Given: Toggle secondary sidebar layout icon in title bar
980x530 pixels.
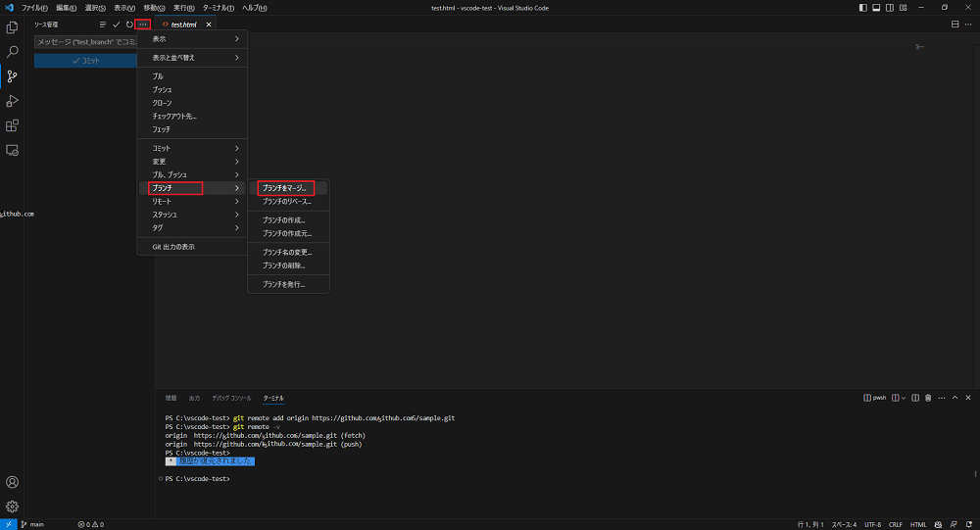Looking at the screenshot, I should [x=888, y=8].
